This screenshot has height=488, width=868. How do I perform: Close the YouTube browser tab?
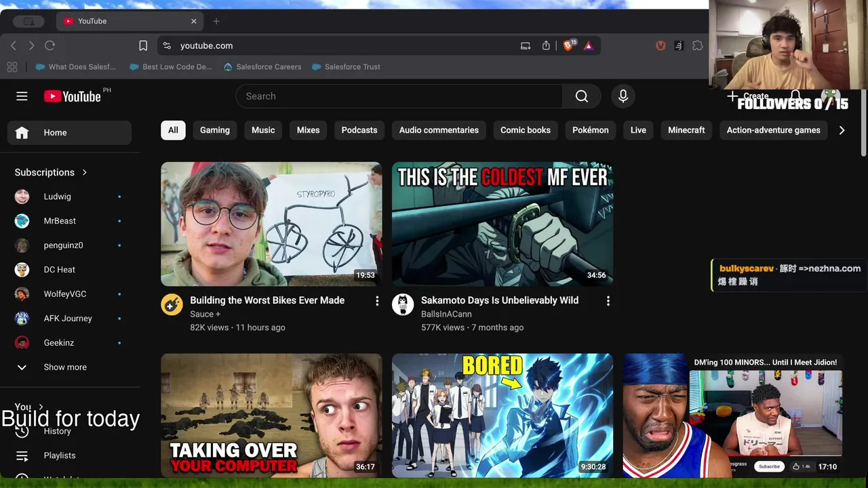click(193, 21)
